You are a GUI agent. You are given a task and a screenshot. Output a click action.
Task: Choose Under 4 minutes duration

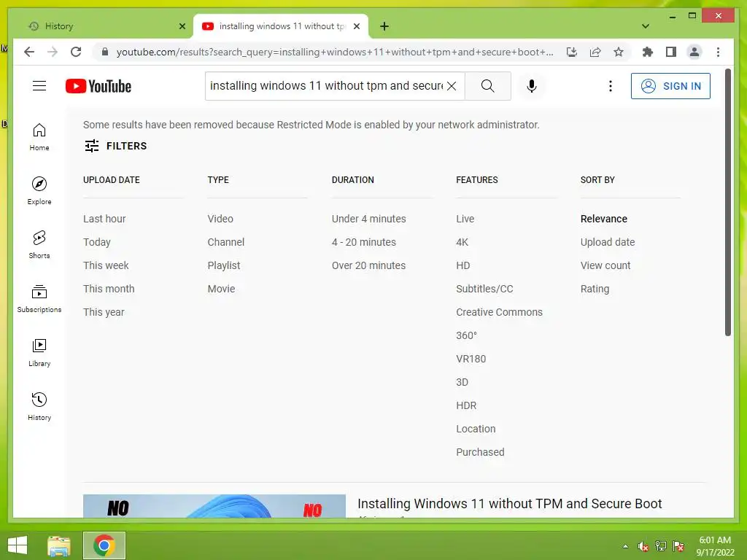click(x=368, y=219)
